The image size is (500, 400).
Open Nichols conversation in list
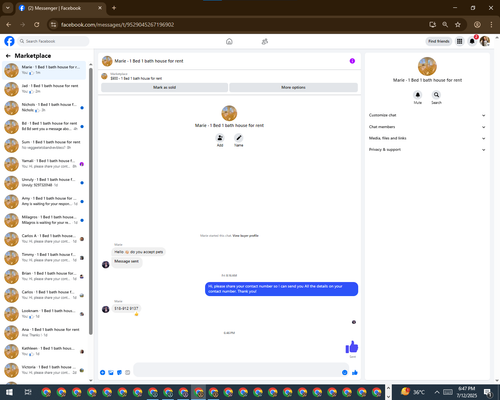44,108
